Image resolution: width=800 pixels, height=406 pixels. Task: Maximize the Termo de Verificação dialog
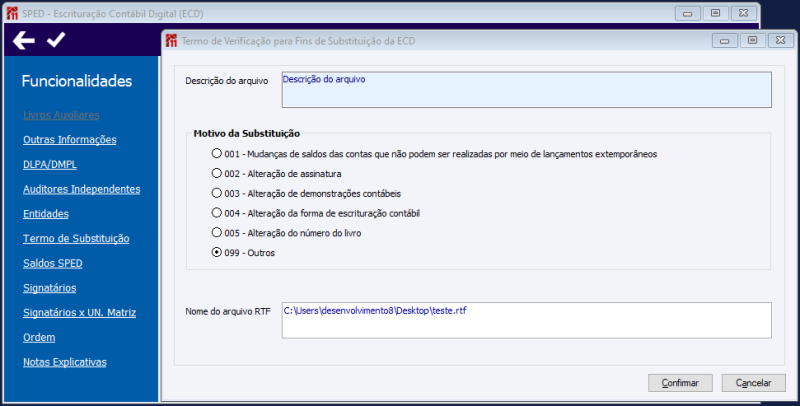pos(753,41)
